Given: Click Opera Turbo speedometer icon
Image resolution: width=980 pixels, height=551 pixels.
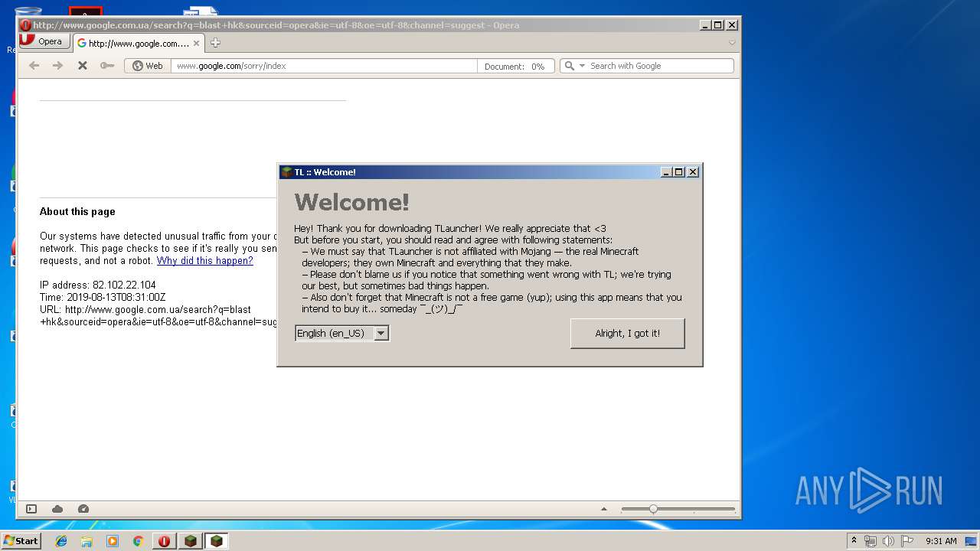Looking at the screenshot, I should coord(83,509).
